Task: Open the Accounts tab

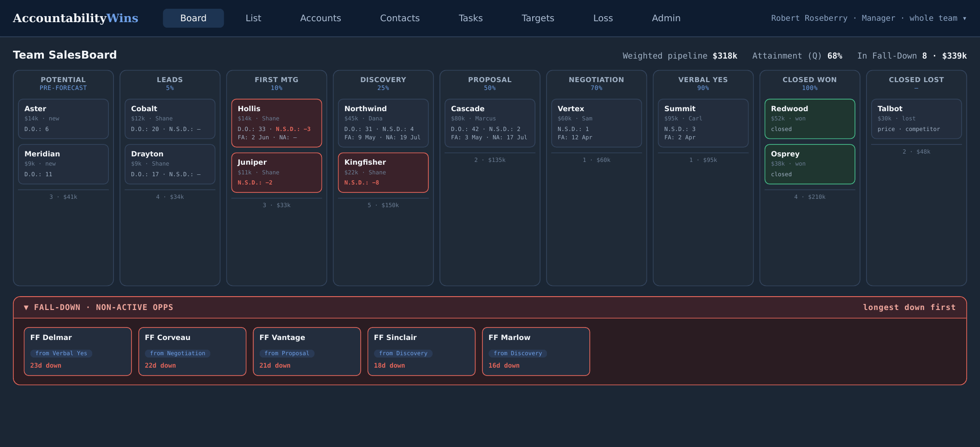Action: tap(321, 18)
